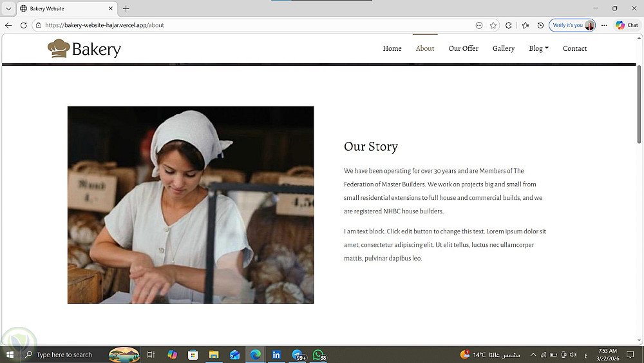
Task: Open battery status tray icon
Action: (x=554, y=355)
